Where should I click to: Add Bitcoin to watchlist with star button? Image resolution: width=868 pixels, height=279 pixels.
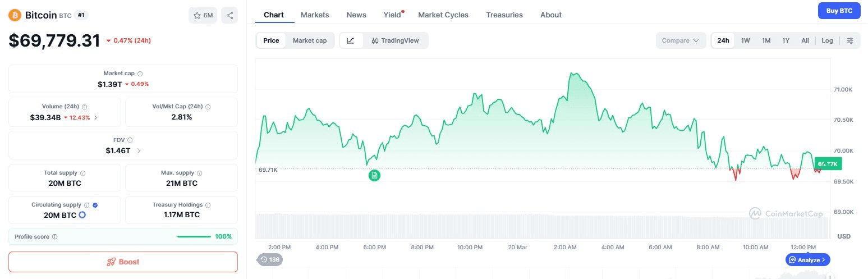[203, 15]
